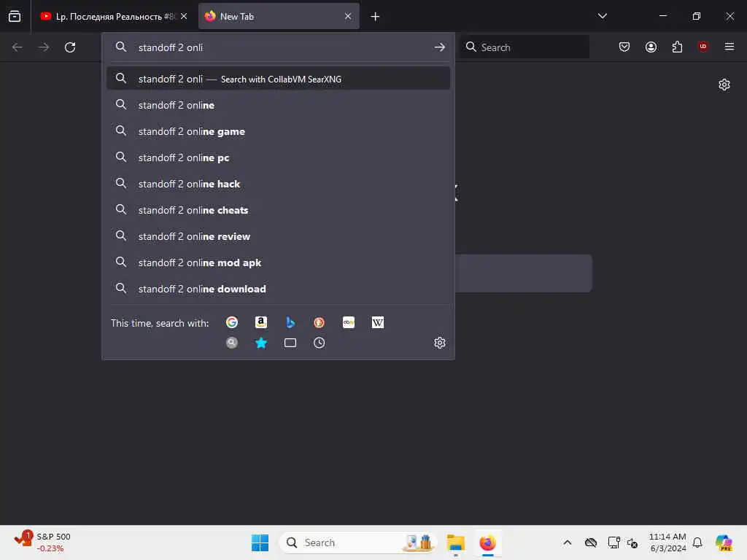Open the S&P 500 widget in taskbar
Screen dimensions: 747x560
43,542
